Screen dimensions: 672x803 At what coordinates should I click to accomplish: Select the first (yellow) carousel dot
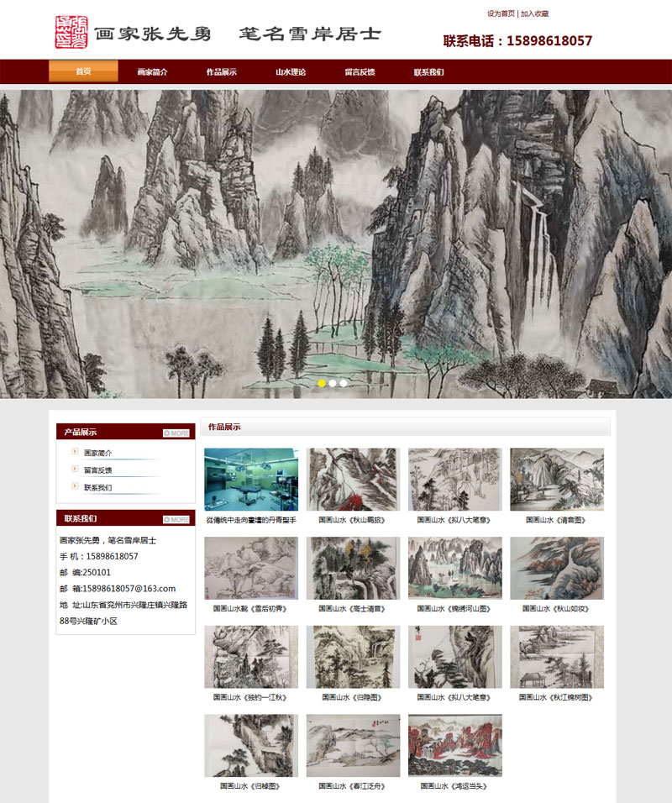322,383
